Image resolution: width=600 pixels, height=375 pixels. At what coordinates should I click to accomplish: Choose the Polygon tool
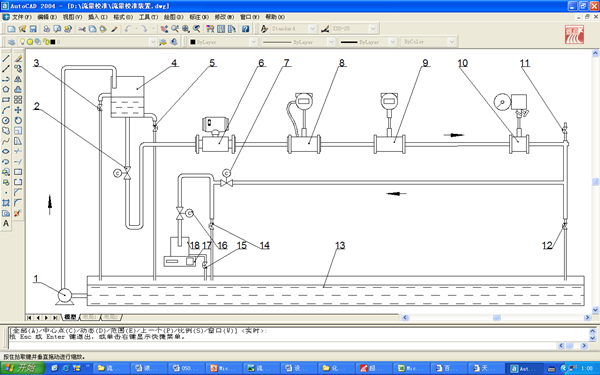point(6,90)
